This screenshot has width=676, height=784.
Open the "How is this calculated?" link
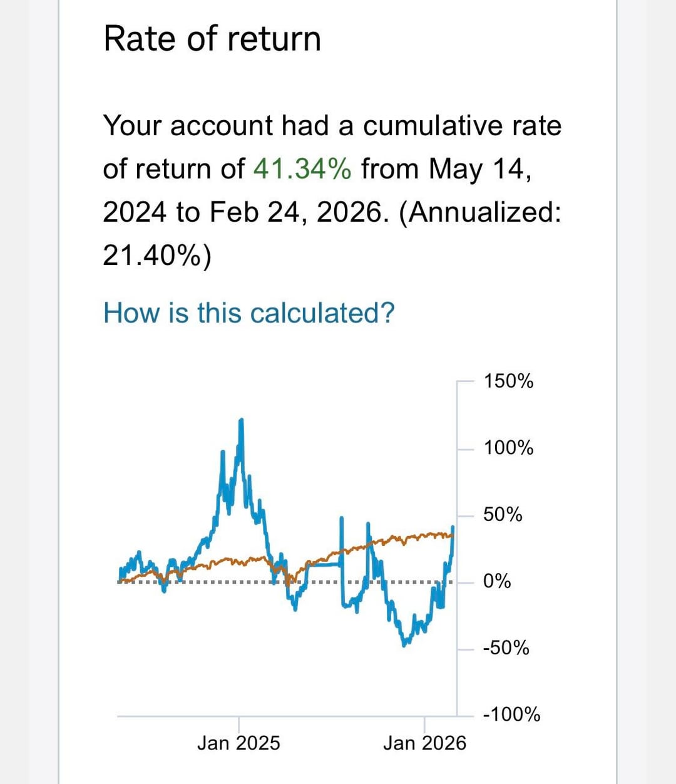248,312
